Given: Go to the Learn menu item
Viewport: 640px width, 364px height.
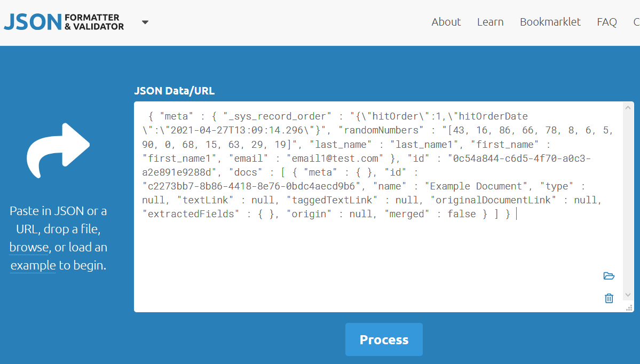Looking at the screenshot, I should (490, 22).
